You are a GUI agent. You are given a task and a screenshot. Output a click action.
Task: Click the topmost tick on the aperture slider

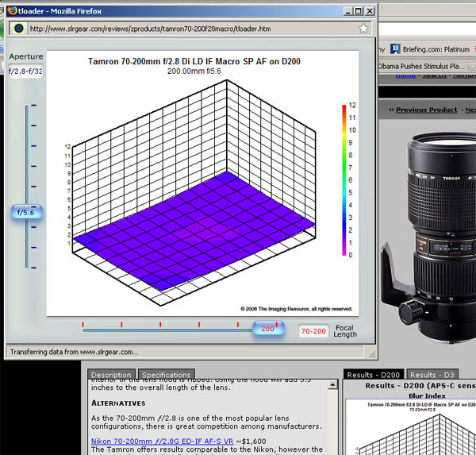point(33,105)
